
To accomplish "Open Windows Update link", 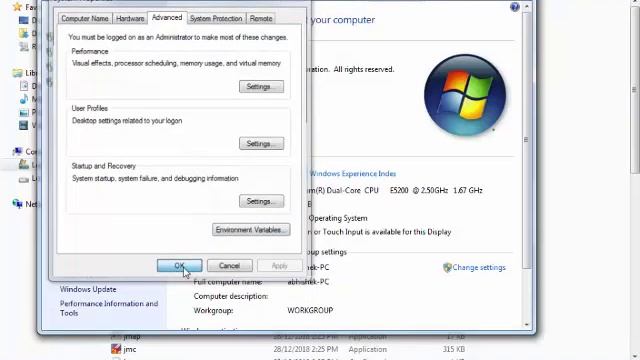I will click(88, 289).
